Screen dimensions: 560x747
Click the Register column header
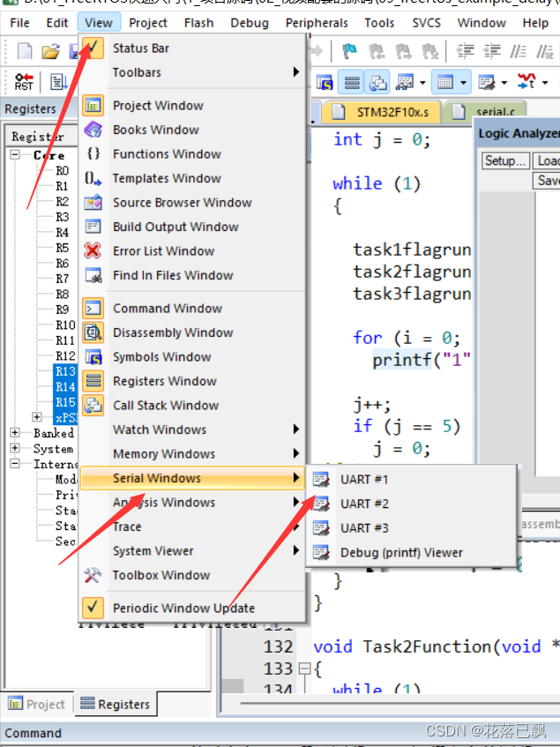(x=41, y=137)
